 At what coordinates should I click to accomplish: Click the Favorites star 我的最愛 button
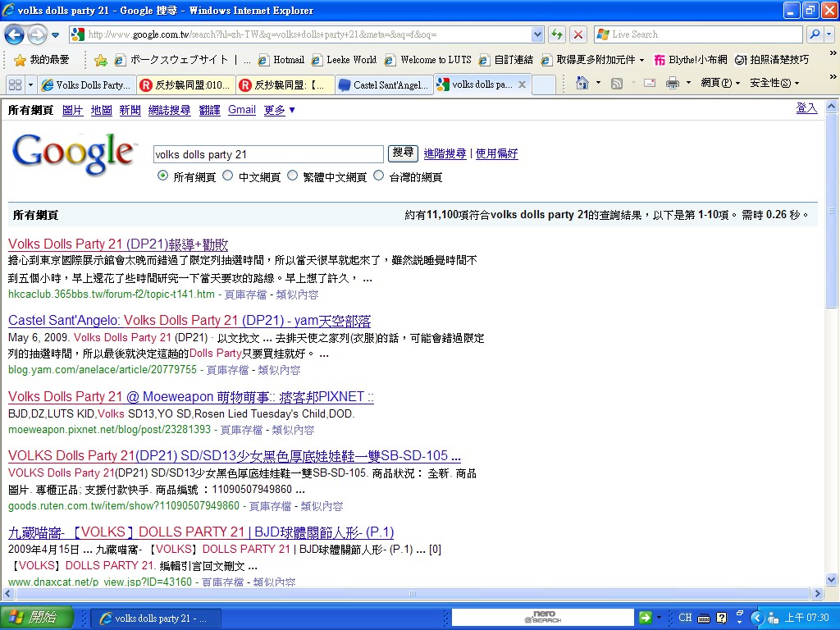pyautogui.click(x=42, y=60)
